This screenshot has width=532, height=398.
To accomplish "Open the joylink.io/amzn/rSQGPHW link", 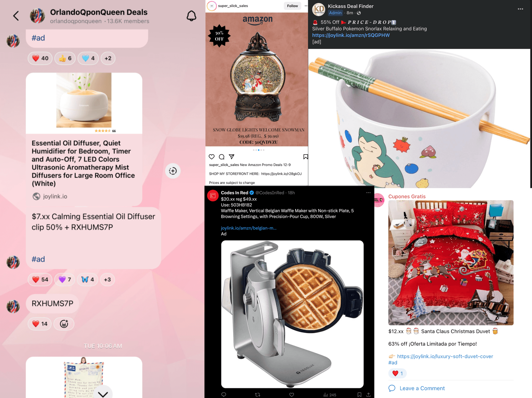I will pyautogui.click(x=351, y=35).
